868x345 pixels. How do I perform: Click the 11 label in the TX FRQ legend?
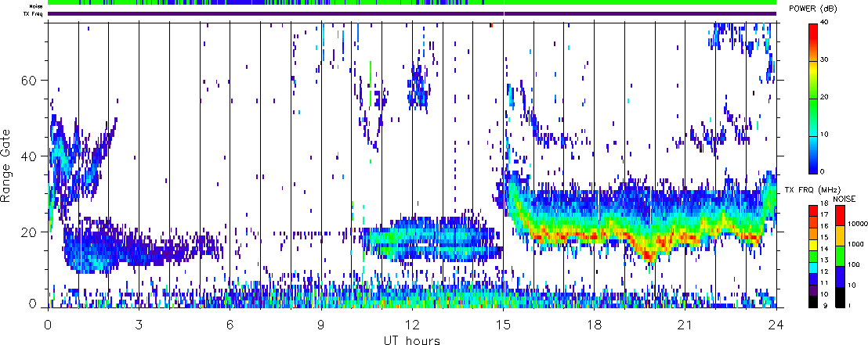[825, 282]
